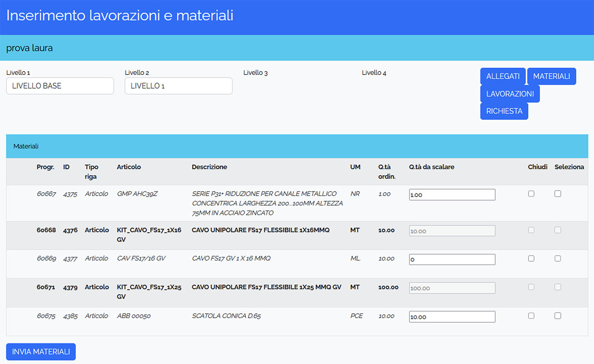Image resolution: width=594 pixels, height=364 pixels.
Task: Click the NR unit of measure cell
Action: (355, 194)
